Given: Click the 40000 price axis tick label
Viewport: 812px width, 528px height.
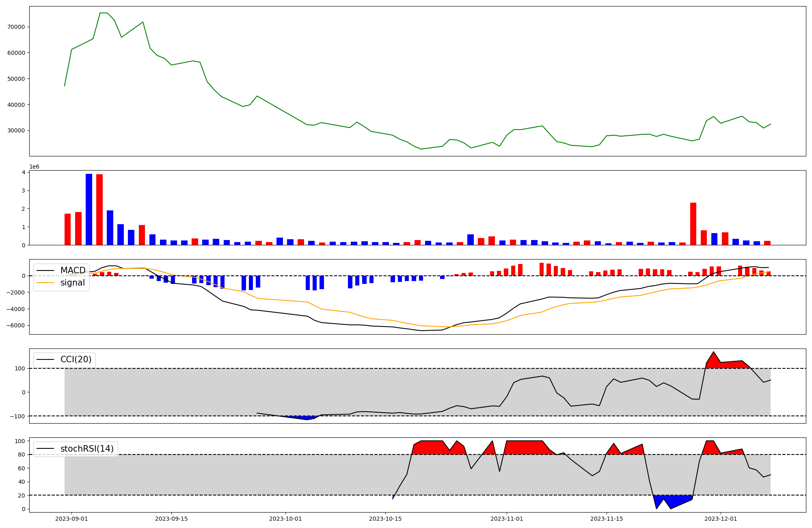Looking at the screenshot, I should [x=17, y=105].
